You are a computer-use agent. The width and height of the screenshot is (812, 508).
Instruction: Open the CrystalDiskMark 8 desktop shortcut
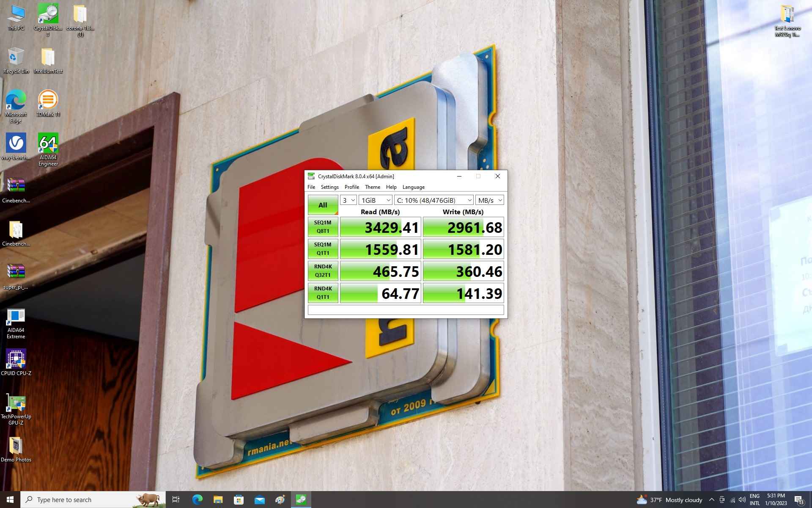[x=48, y=20]
